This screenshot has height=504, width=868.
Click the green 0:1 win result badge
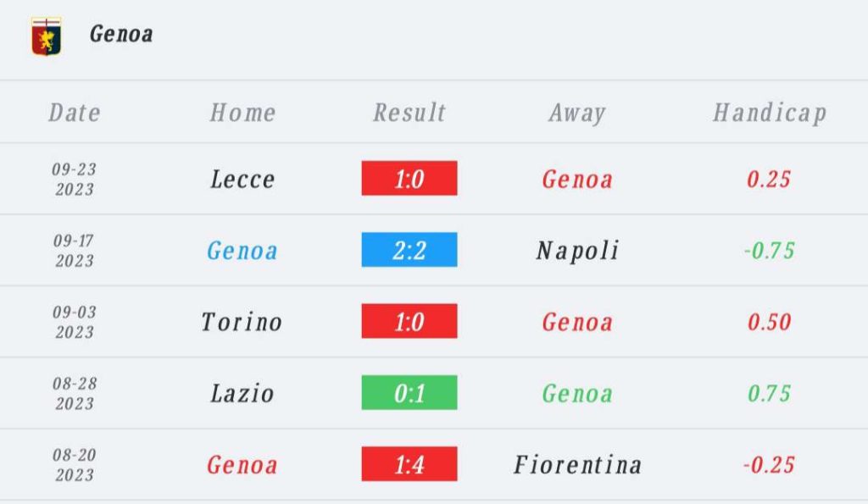point(409,393)
